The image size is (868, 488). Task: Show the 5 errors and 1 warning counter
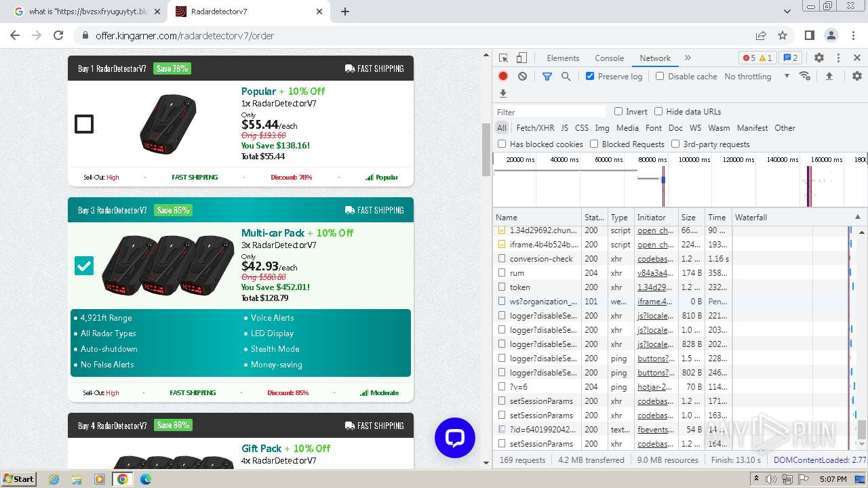[757, 58]
